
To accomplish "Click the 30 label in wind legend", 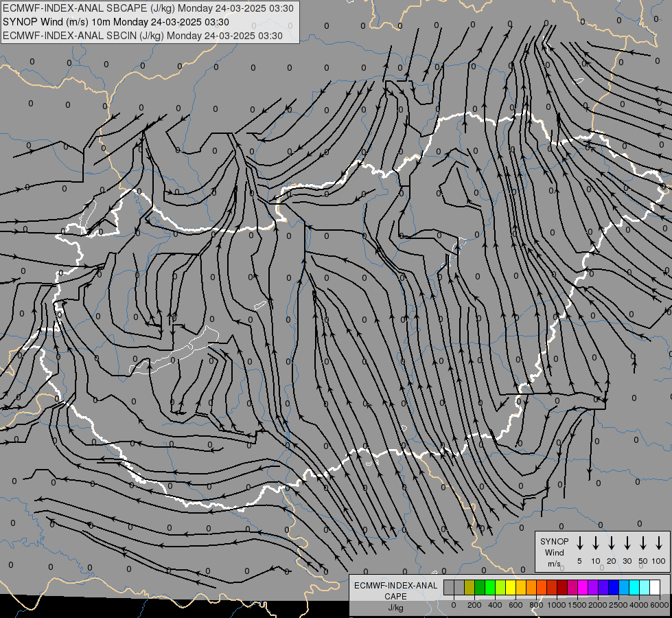I will (x=627, y=561).
